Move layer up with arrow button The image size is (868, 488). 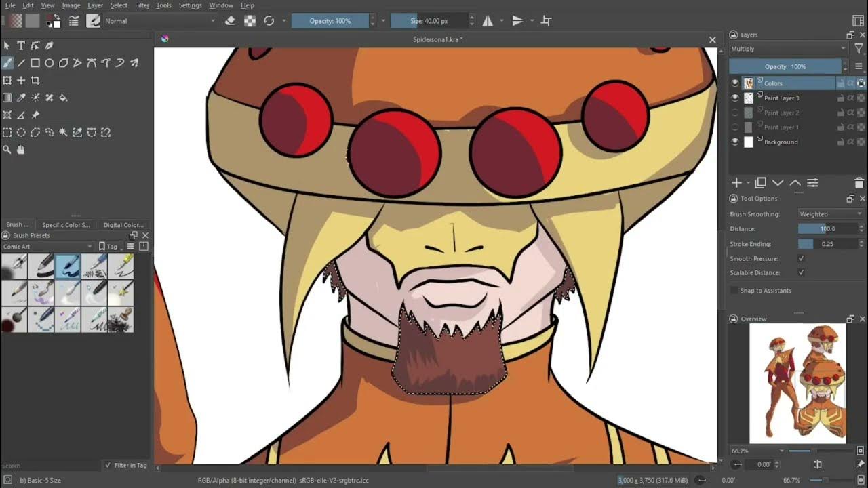(x=795, y=183)
